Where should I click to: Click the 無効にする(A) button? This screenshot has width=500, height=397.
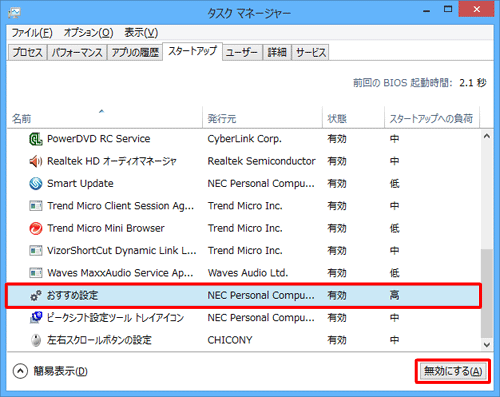pyautogui.click(x=453, y=371)
